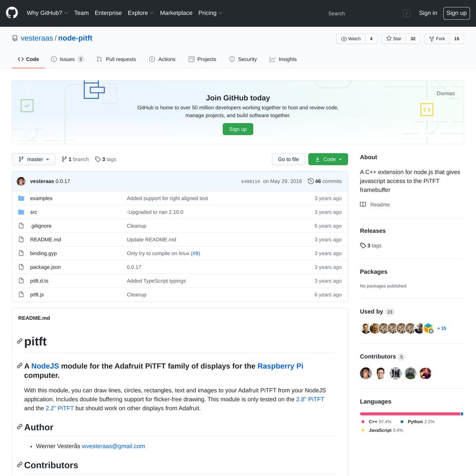Click the file icon next to README.md row

coord(21,239)
